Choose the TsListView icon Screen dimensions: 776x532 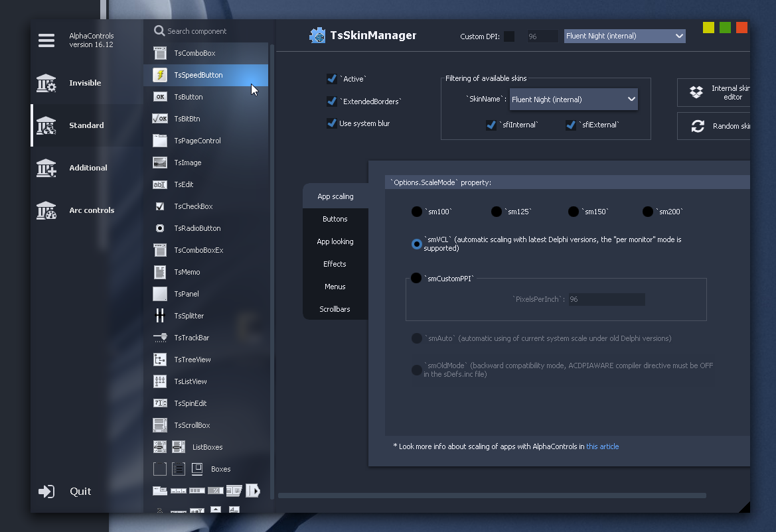pyautogui.click(x=160, y=381)
